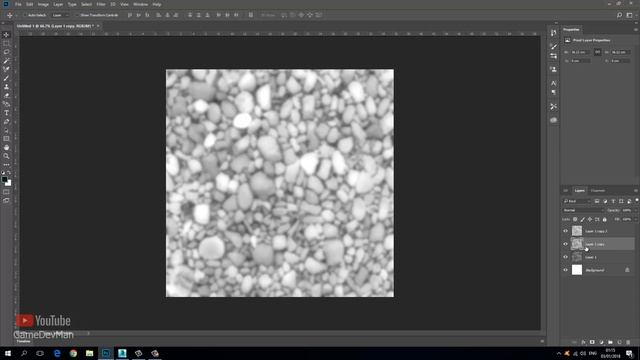This screenshot has width=640, height=360.
Task: Open the Filter menu
Action: pos(101,4)
